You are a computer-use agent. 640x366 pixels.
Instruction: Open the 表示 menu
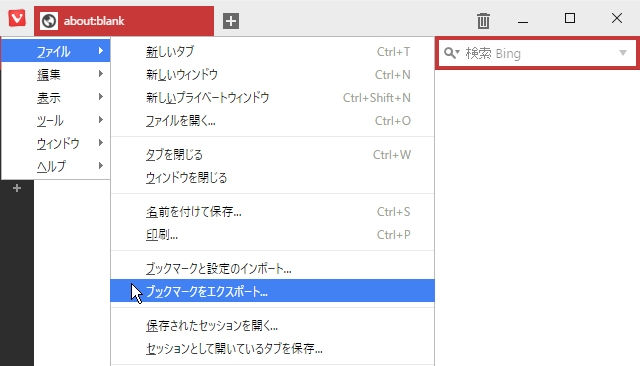coord(56,97)
